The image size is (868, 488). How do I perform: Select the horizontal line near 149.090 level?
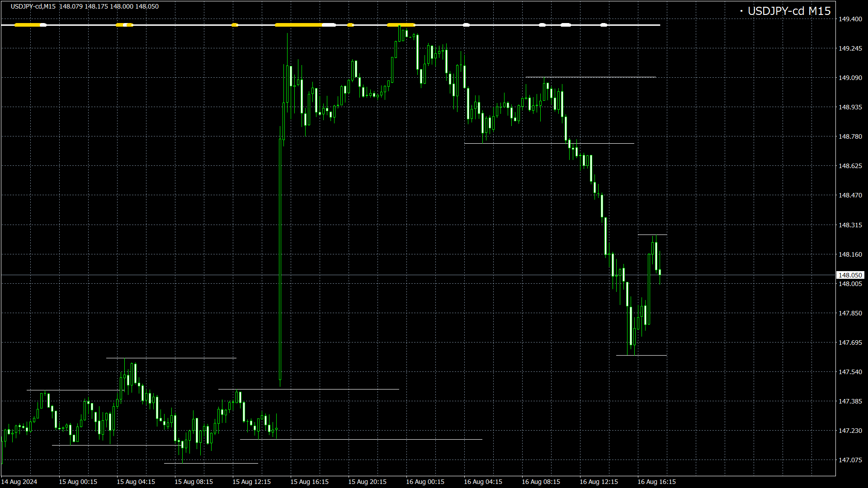[597, 77]
